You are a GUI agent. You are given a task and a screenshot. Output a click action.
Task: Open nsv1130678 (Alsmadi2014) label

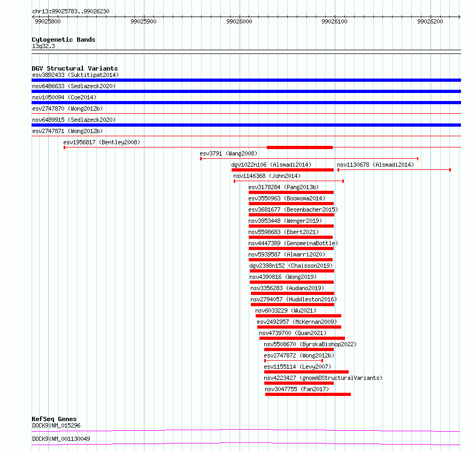(375, 165)
